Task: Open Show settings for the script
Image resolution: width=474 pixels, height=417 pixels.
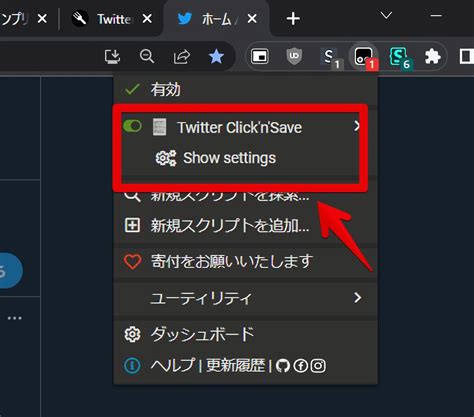Action: (x=230, y=158)
